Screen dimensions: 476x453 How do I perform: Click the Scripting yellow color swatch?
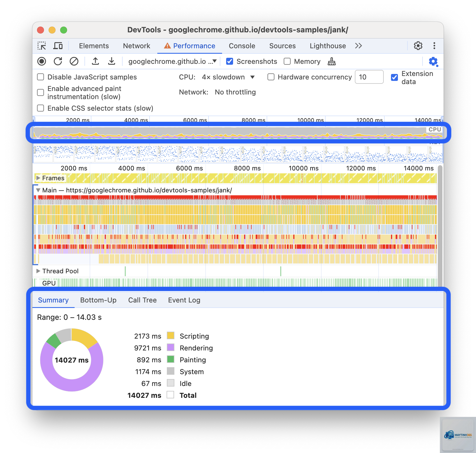coord(171,335)
